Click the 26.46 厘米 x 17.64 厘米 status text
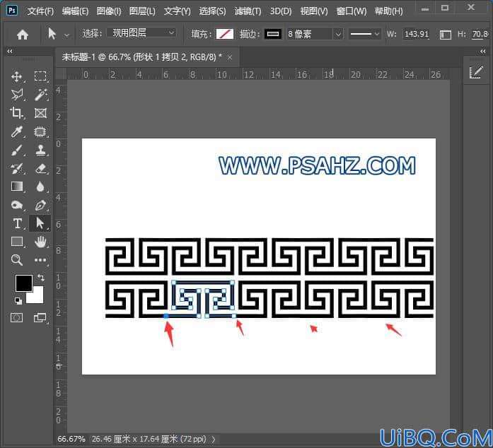 [149, 439]
